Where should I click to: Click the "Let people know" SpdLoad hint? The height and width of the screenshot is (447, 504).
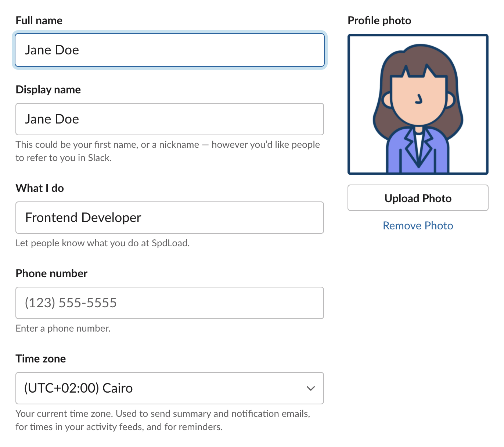pyautogui.click(x=102, y=243)
